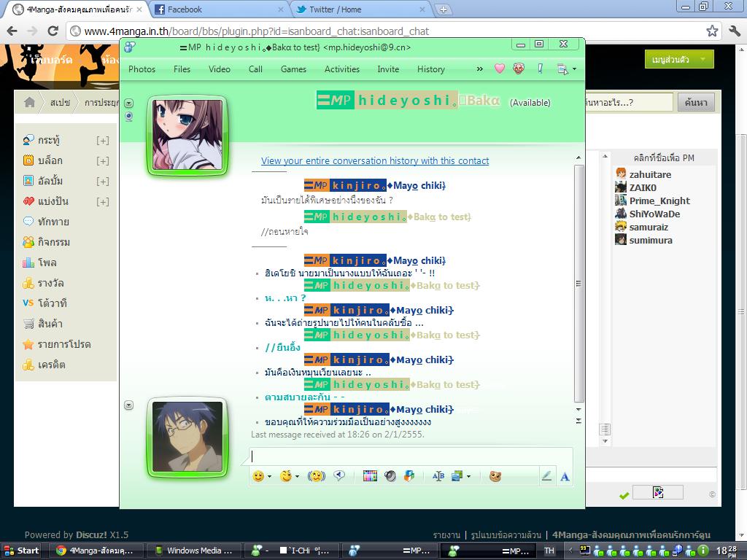This screenshot has height=560, width=747.
Task: Select user zahuitare to PM
Action: pyautogui.click(x=650, y=174)
